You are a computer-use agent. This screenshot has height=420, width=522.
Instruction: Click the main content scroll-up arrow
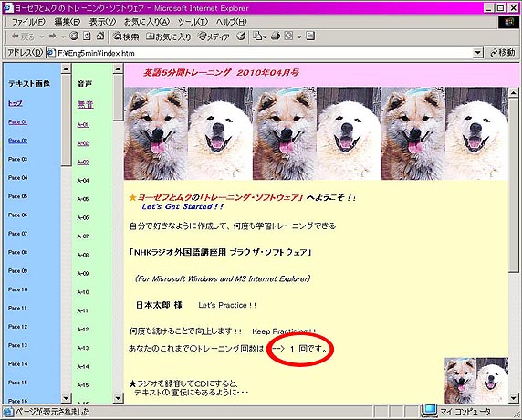pyautogui.click(x=513, y=92)
